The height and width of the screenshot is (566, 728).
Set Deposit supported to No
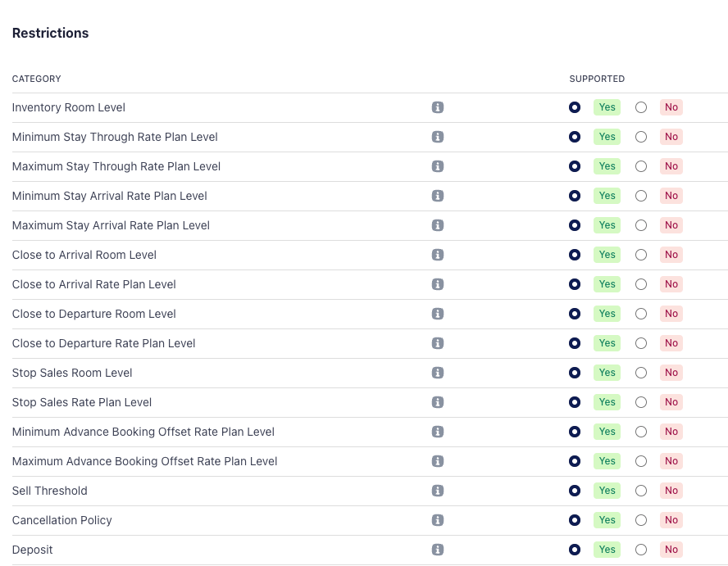coord(641,550)
